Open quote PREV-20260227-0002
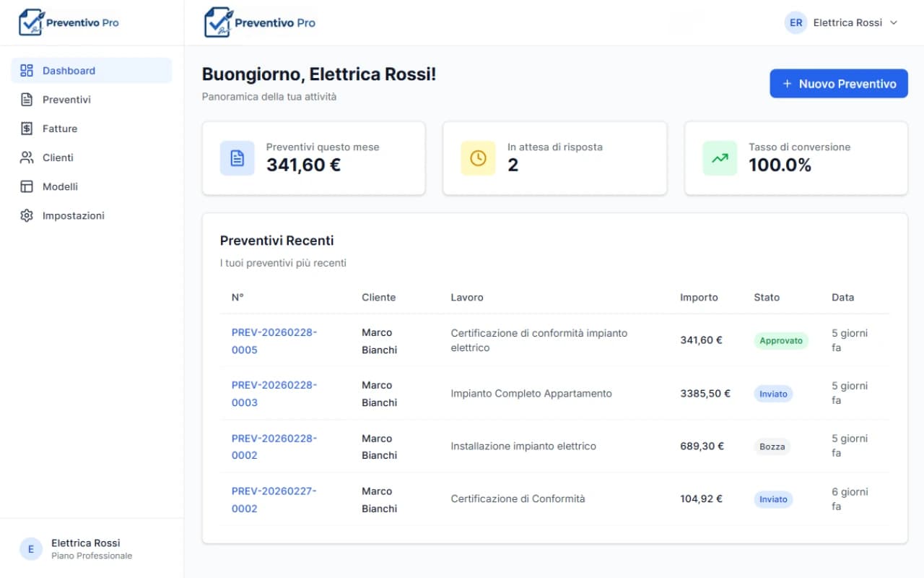Viewport: 924px width, 578px height. point(274,499)
